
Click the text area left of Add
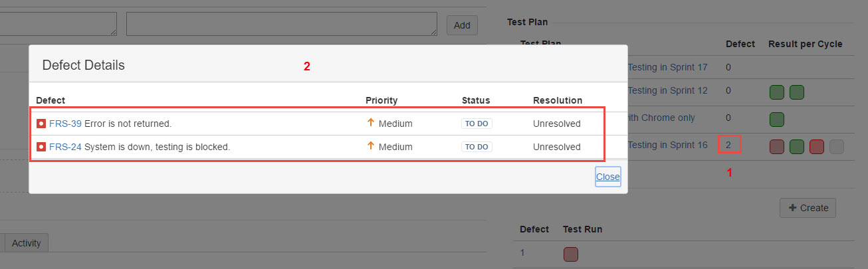[x=281, y=24]
